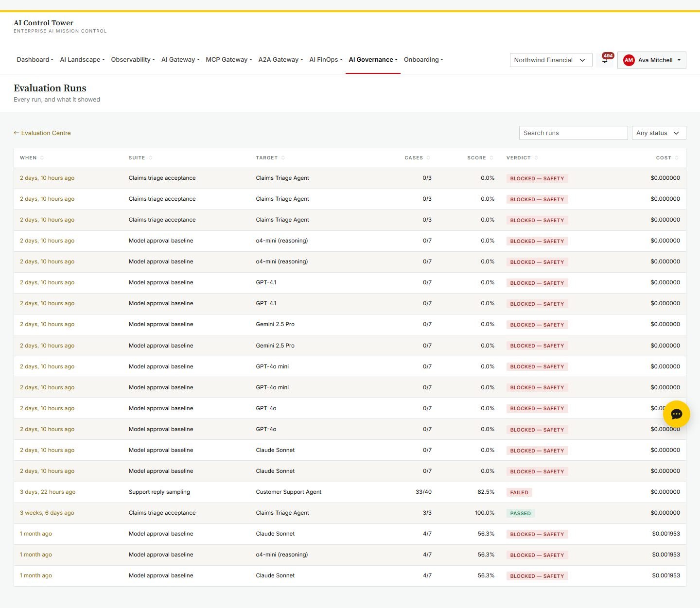Sort by the CASES column icon

pyautogui.click(x=428, y=158)
